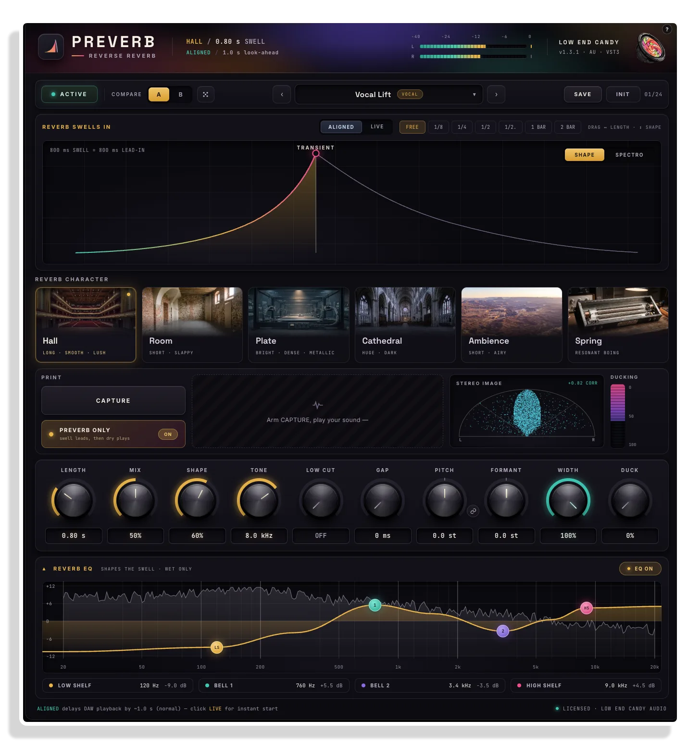Toggle the EQ ON switch
Viewport: 700px width, 745px height.
click(x=640, y=569)
